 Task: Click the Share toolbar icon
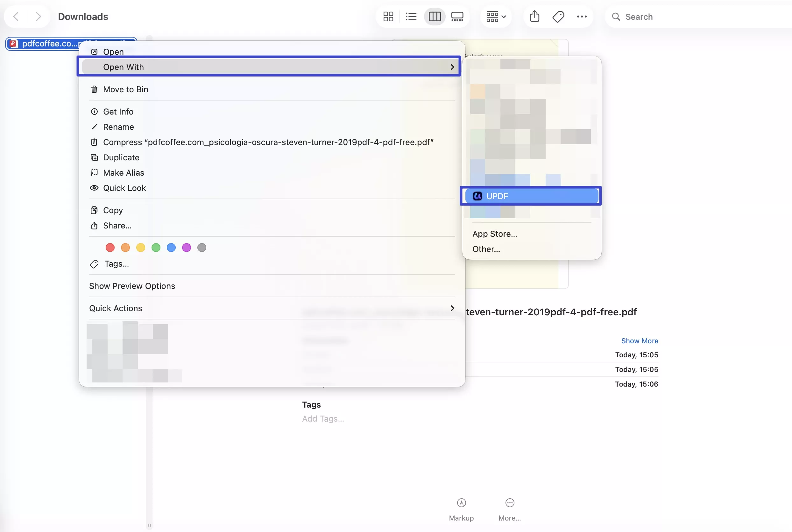(534, 17)
